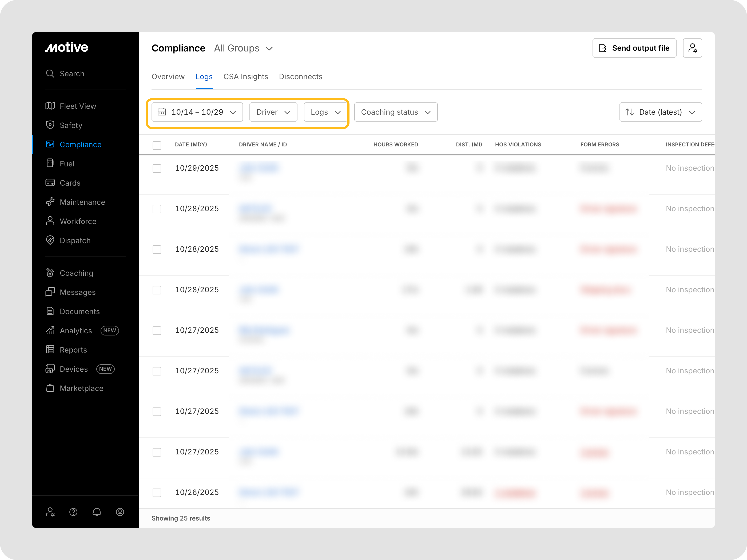Screen dimensions: 747x560
Task: Open the Cards section
Action: [x=70, y=183]
